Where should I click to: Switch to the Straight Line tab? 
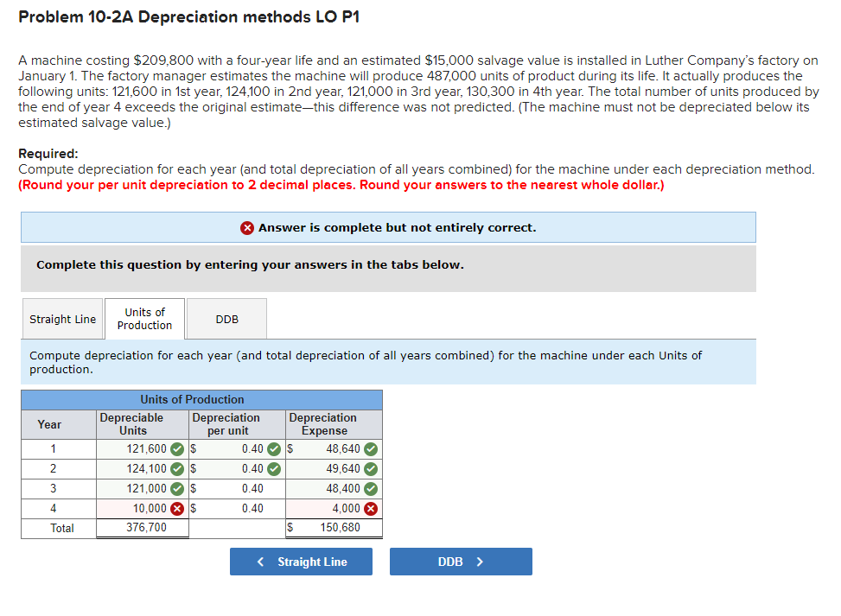coord(62,318)
